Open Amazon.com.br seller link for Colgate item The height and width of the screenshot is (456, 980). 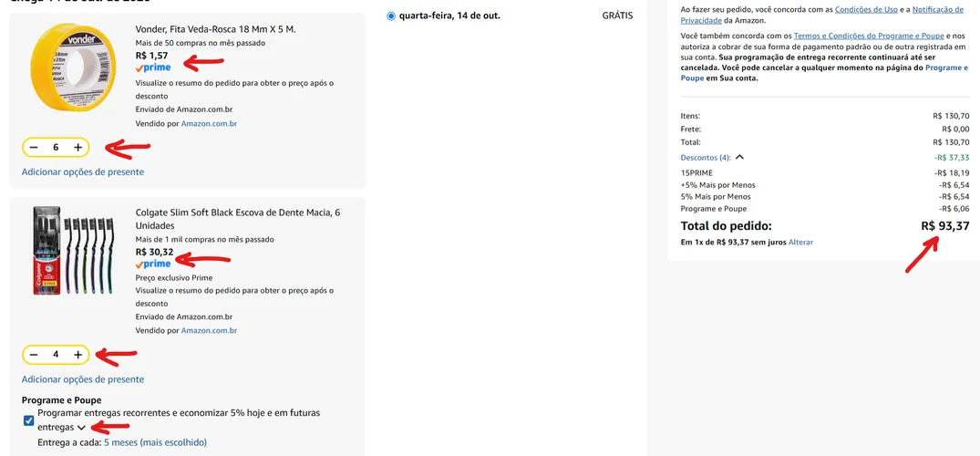[x=209, y=330]
